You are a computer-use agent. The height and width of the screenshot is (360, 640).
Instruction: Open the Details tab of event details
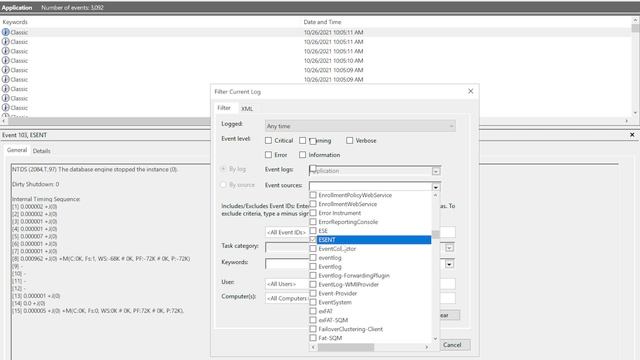coord(42,151)
